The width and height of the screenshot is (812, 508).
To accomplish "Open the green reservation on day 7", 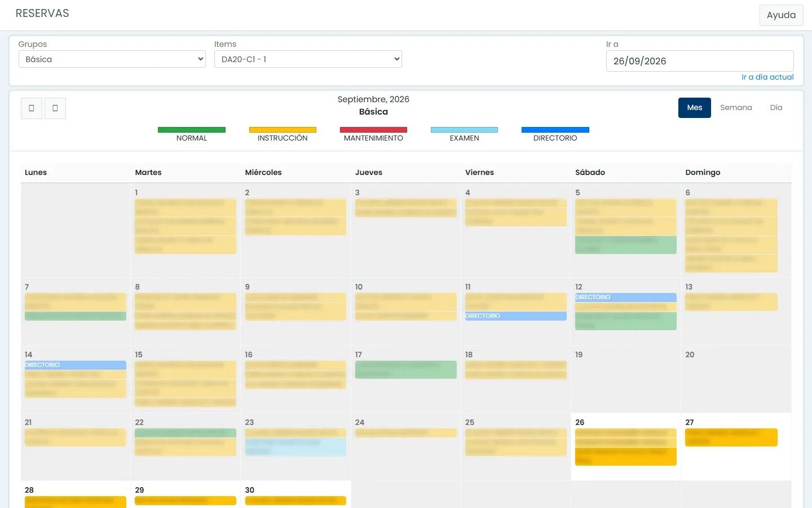I will click(x=75, y=316).
